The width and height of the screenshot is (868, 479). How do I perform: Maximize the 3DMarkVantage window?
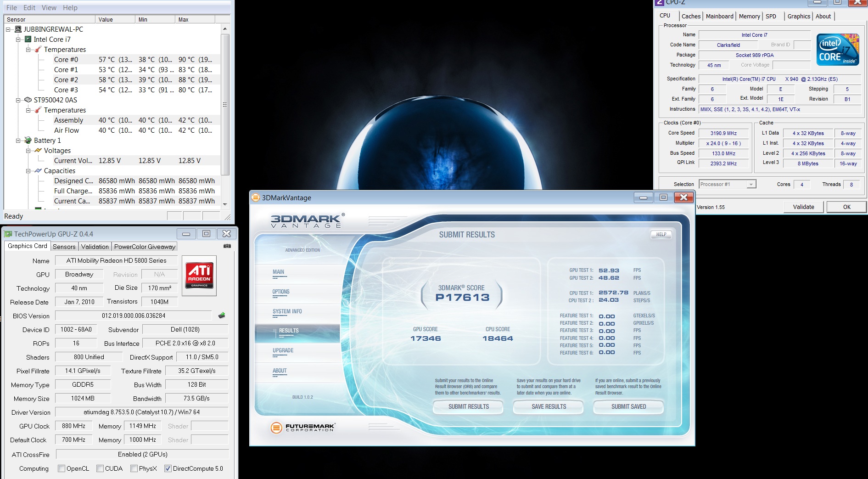point(663,197)
